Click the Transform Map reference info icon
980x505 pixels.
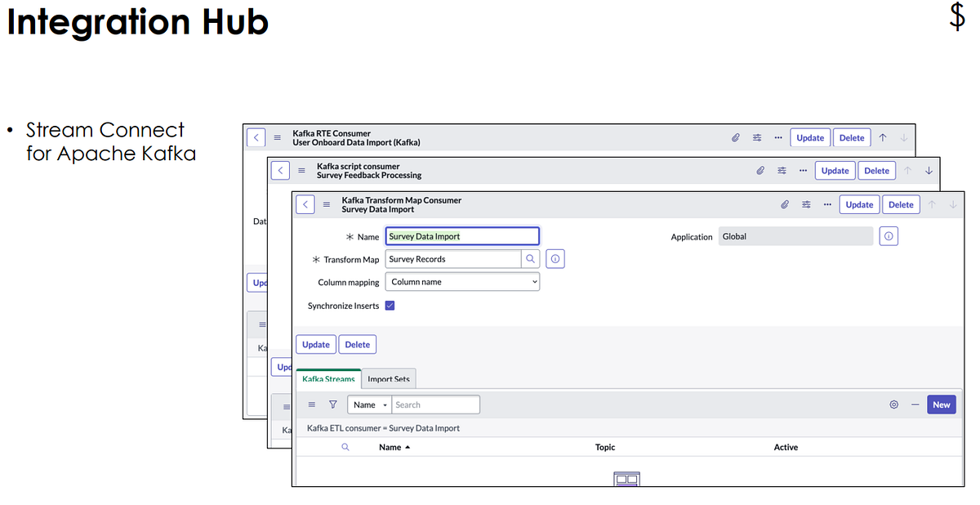pos(555,258)
